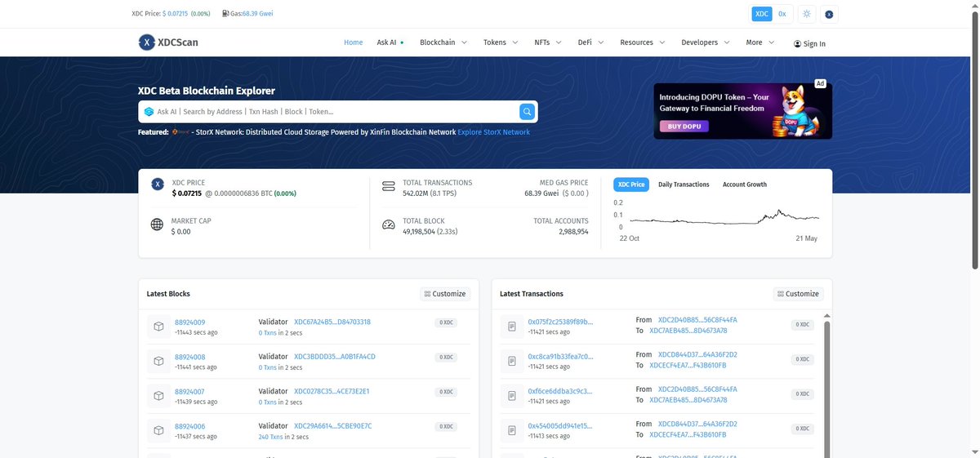Screen dimensions: 980x458
Task: Open validator XDC67A24B5...D84703318
Action: tap(332, 322)
